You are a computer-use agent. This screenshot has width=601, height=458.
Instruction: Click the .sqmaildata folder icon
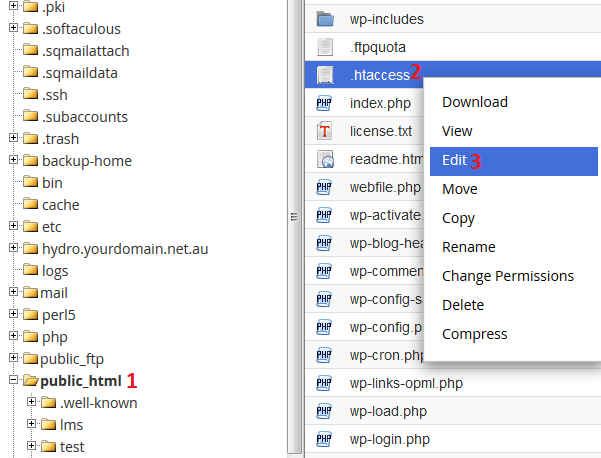pos(30,72)
